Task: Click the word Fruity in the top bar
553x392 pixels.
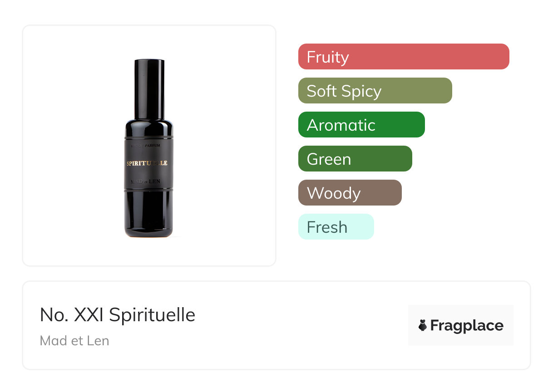Action: [327, 57]
